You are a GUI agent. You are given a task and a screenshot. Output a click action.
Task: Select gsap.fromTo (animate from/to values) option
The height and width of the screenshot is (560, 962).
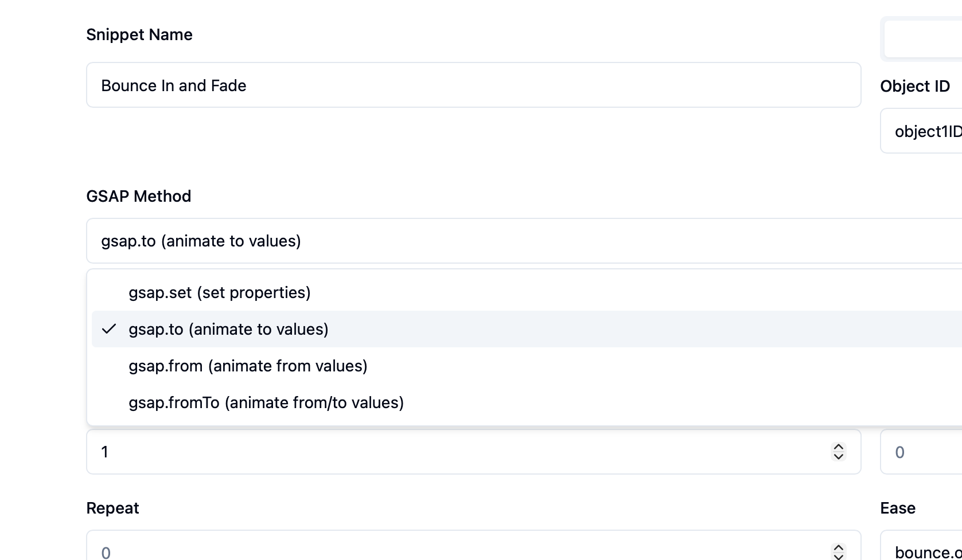point(266,402)
